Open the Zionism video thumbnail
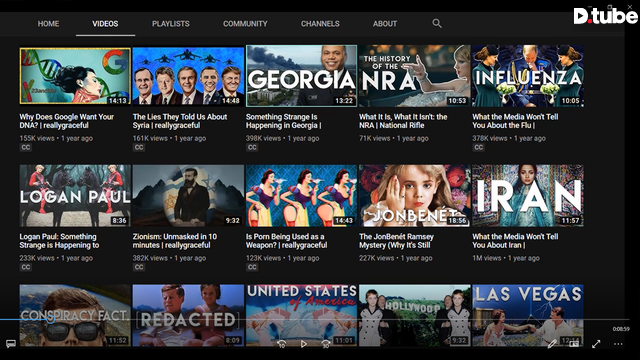 pyautogui.click(x=188, y=196)
